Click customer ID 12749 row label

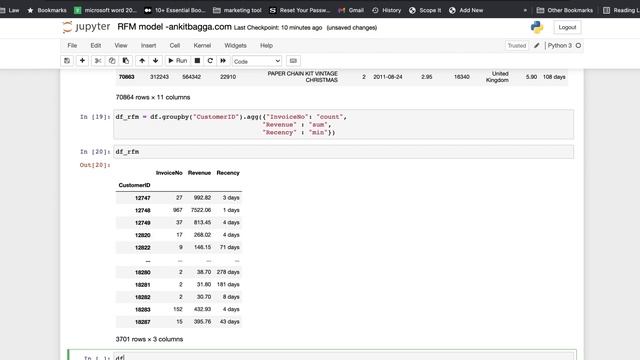pos(142,223)
